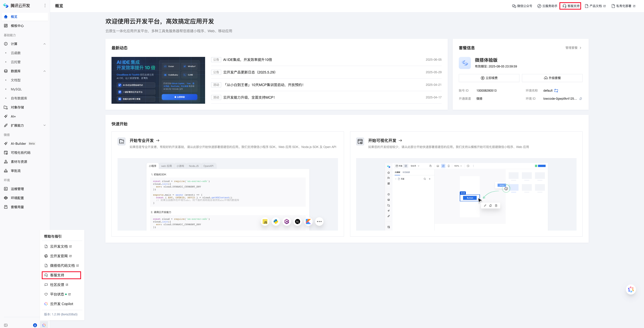Click the AI-Builder Beta sparkle icon
This screenshot has width=644, height=328.
(x=6, y=143)
